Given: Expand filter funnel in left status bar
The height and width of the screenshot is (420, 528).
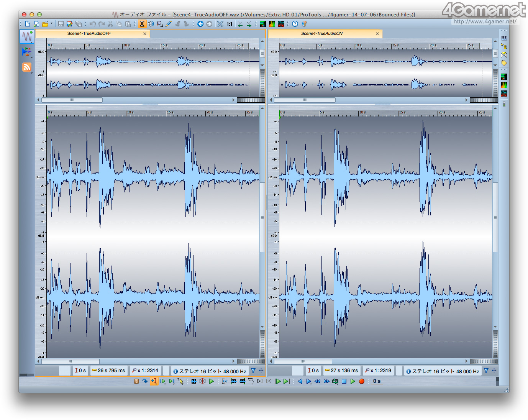Looking at the screenshot, I should [x=253, y=371].
